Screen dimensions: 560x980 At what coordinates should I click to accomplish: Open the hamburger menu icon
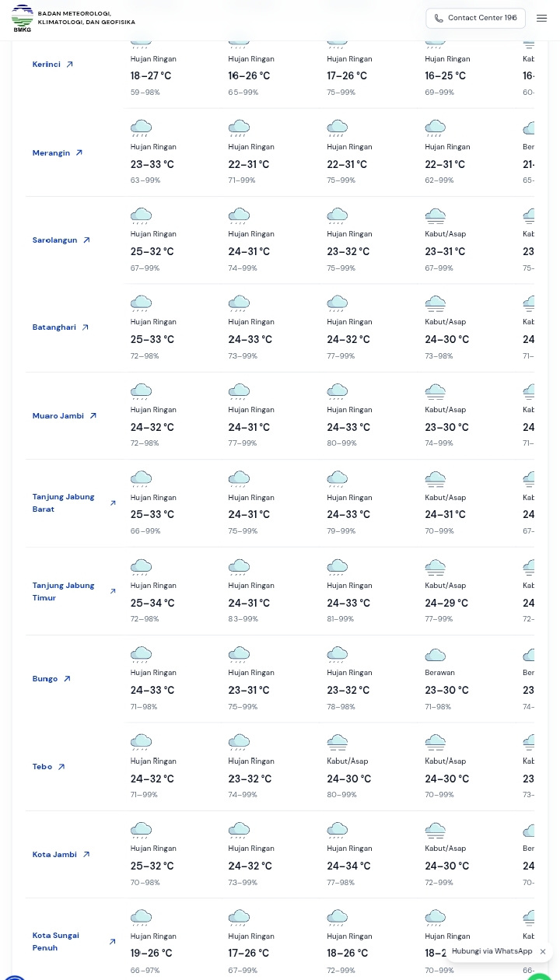point(541,18)
